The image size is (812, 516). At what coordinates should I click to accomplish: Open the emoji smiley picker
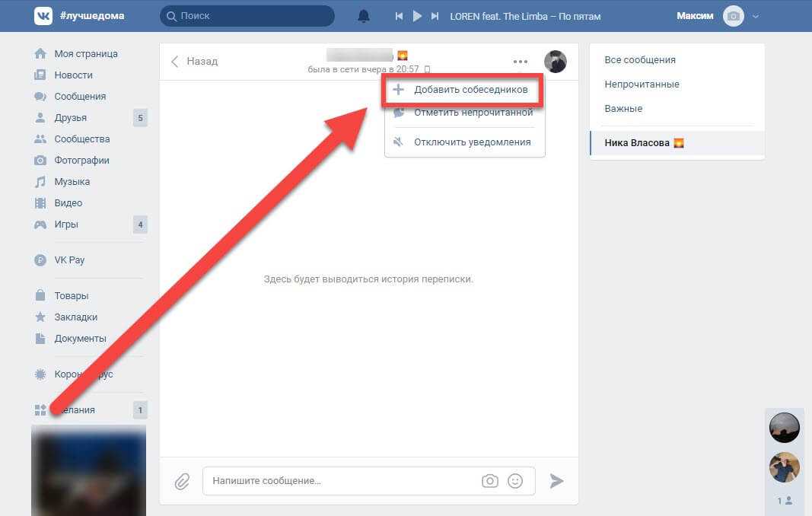point(515,481)
